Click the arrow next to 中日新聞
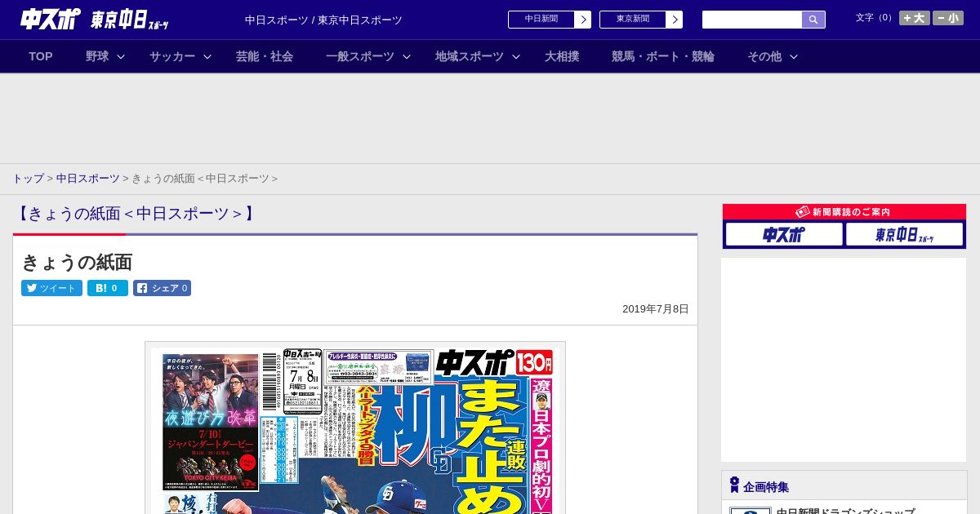The image size is (980, 514). (x=583, y=20)
